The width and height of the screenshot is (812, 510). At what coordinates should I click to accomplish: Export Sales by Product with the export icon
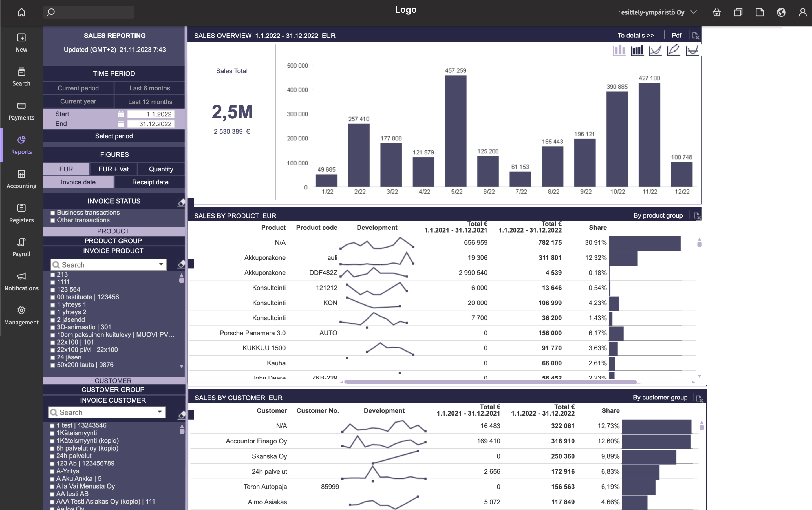(697, 216)
